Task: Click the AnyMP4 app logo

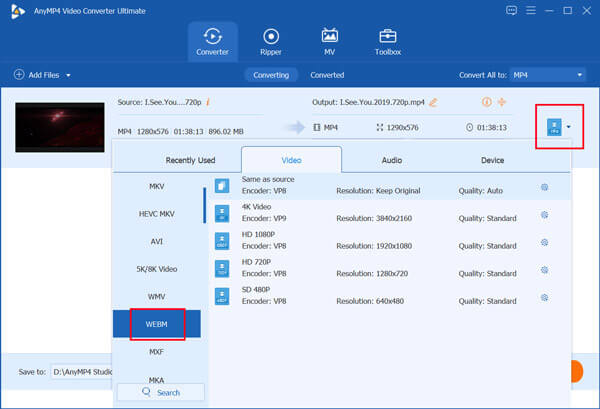Action: coord(18,11)
